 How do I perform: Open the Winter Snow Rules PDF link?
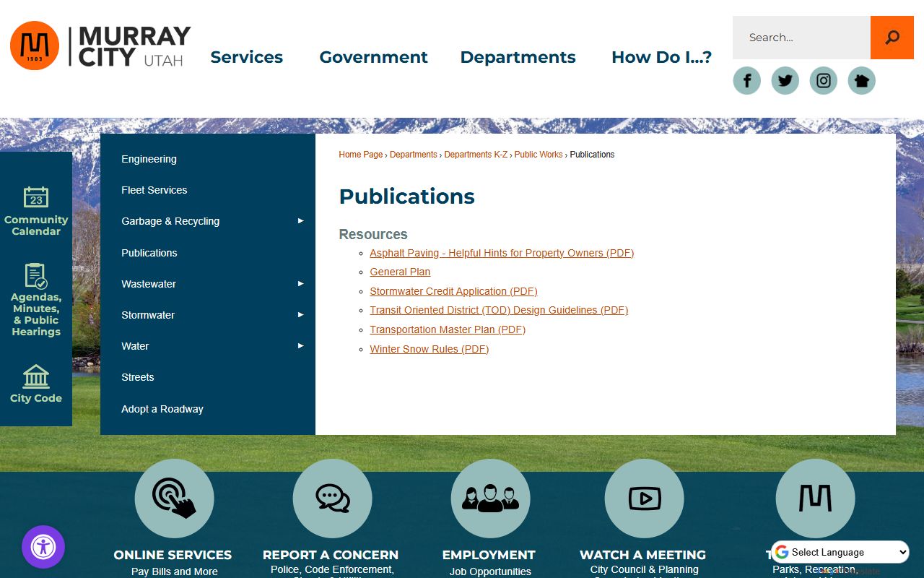coord(429,349)
